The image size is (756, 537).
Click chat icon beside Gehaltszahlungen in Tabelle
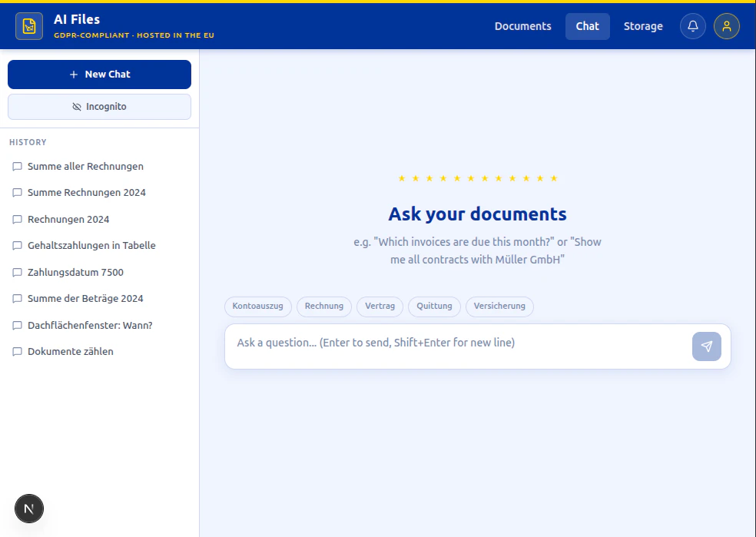point(17,245)
